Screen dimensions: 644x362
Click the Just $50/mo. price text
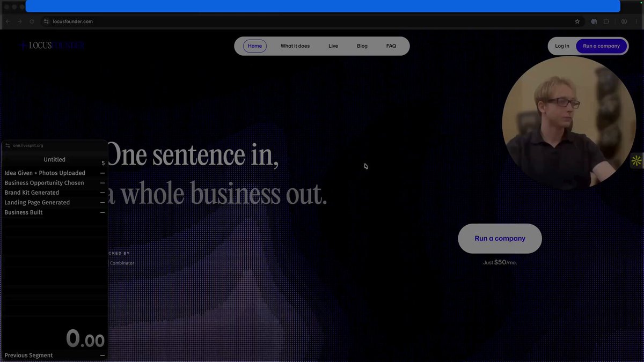(x=500, y=263)
